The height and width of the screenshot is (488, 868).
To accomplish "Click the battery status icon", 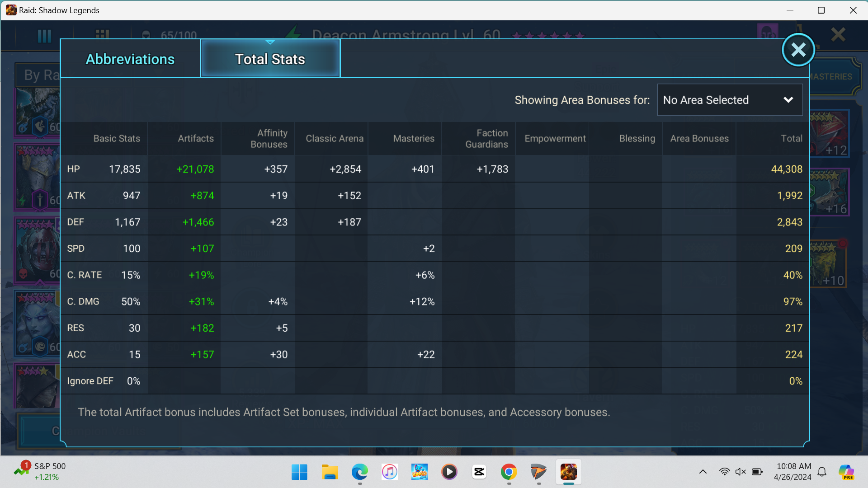I will click(x=757, y=472).
